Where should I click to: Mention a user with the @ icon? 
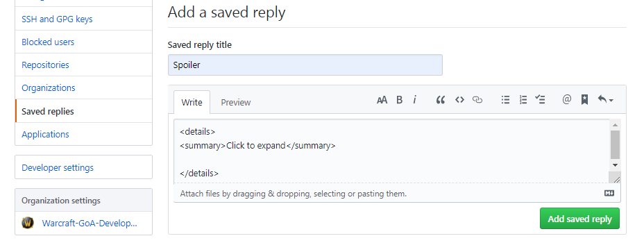click(x=567, y=99)
